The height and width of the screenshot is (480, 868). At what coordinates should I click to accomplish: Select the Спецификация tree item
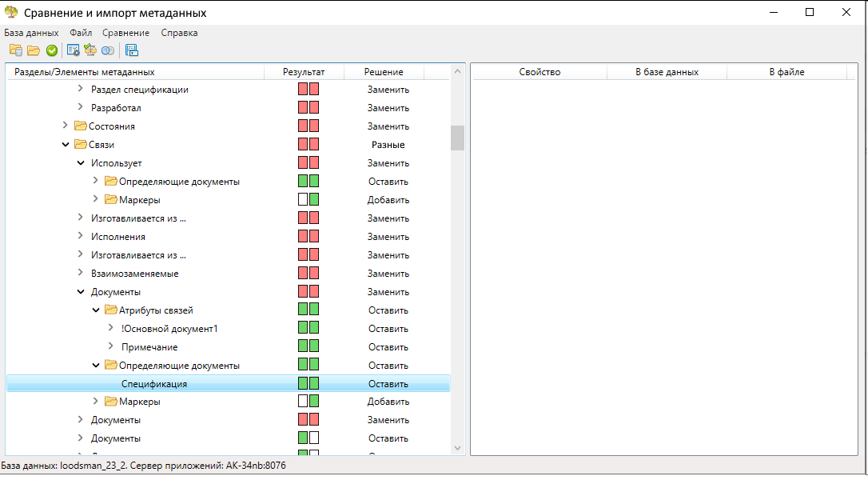click(154, 384)
